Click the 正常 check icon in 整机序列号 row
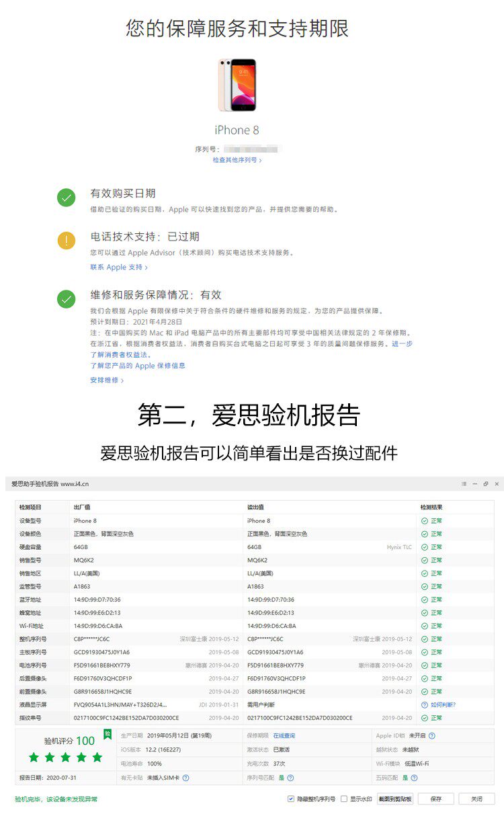Viewport: 504px width, 816px height. [x=424, y=639]
